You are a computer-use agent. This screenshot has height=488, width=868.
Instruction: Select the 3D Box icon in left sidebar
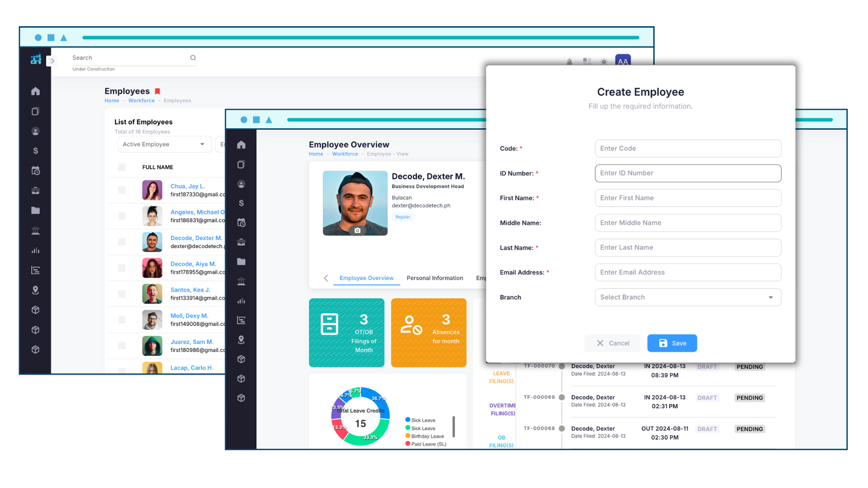[36, 310]
